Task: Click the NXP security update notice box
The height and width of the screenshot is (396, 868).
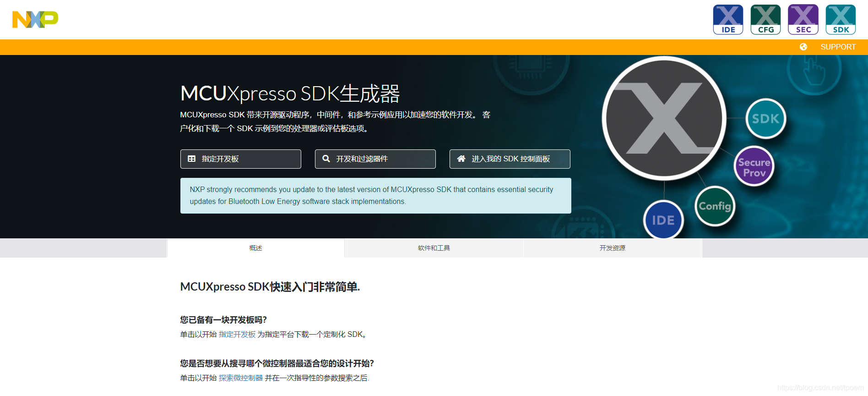Action: [x=376, y=196]
